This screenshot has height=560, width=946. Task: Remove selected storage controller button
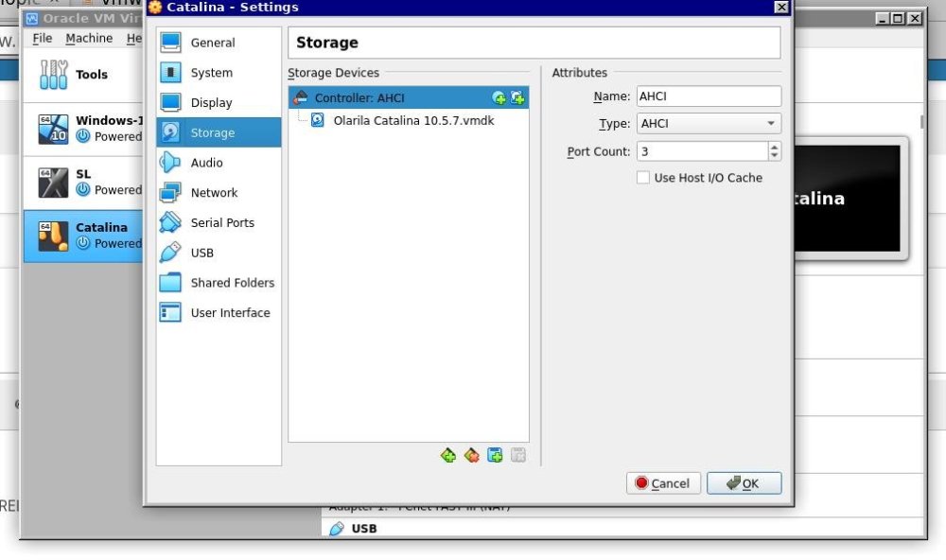[472, 455]
